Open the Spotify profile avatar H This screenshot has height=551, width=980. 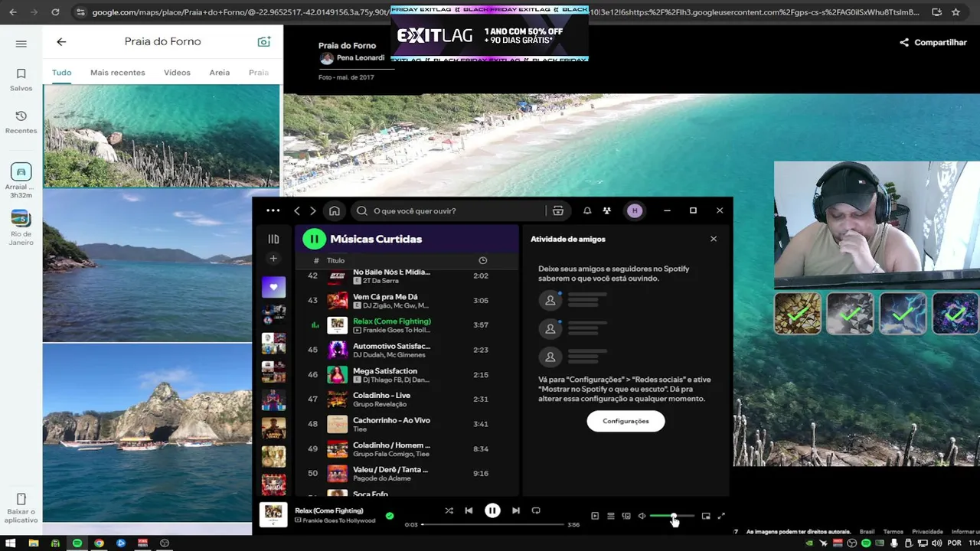[x=634, y=211]
